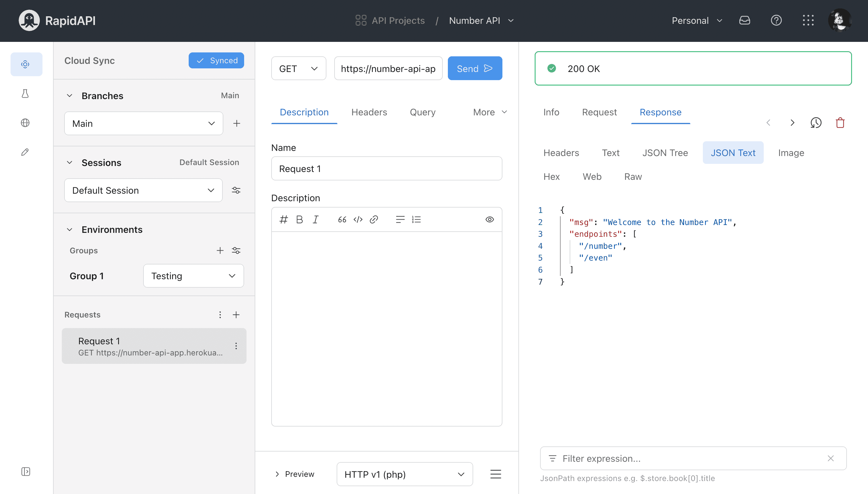This screenshot has width=868, height=494.
Task: Go to next response with right arrow
Action: (x=792, y=123)
